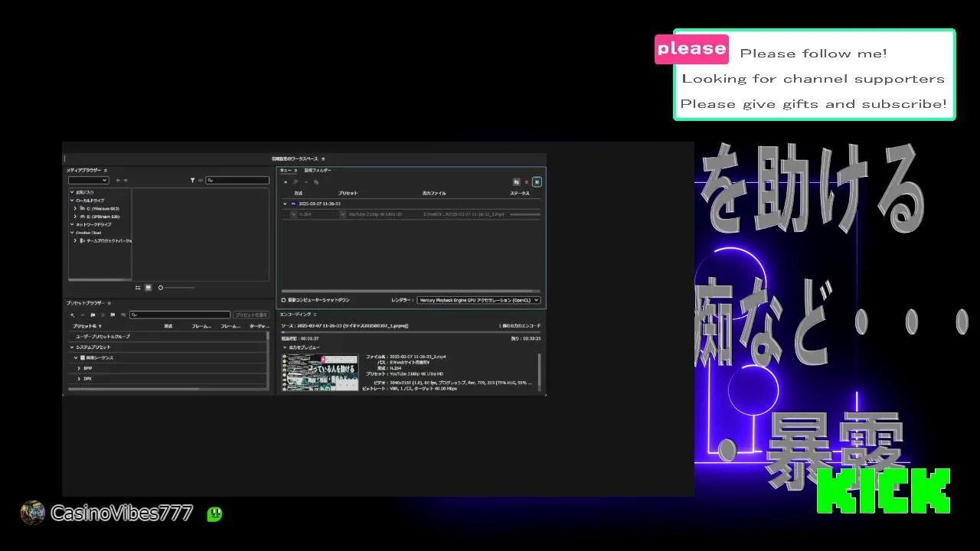Collapse the ローカルドライブ tree node

pos(72,201)
